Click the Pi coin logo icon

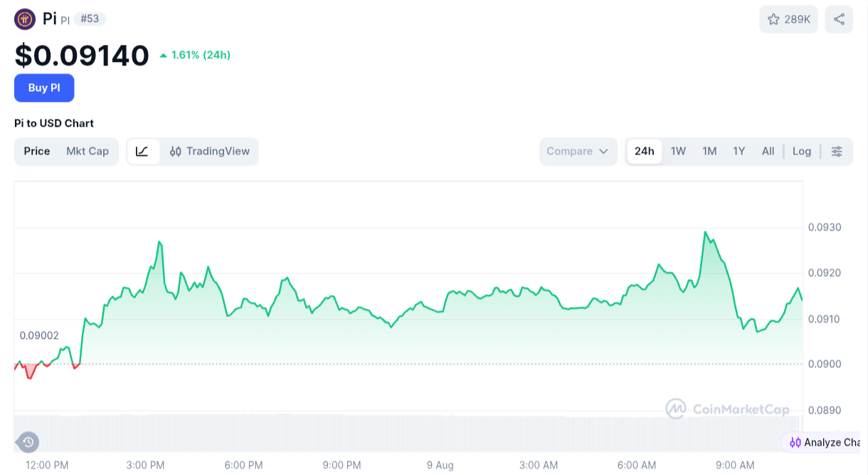[x=25, y=19]
